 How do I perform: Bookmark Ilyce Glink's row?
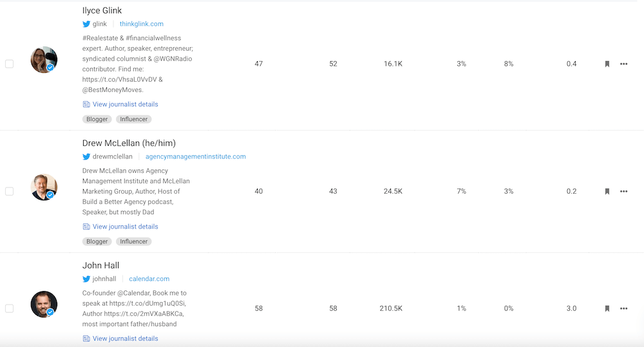(607, 64)
